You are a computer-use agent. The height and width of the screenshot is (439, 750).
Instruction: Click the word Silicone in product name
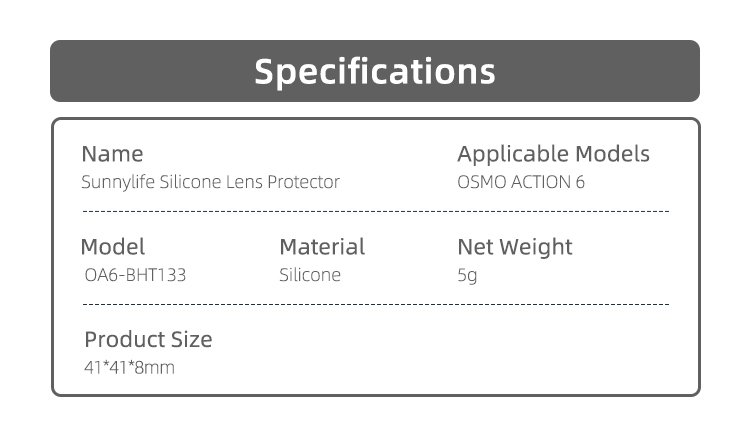[190, 182]
